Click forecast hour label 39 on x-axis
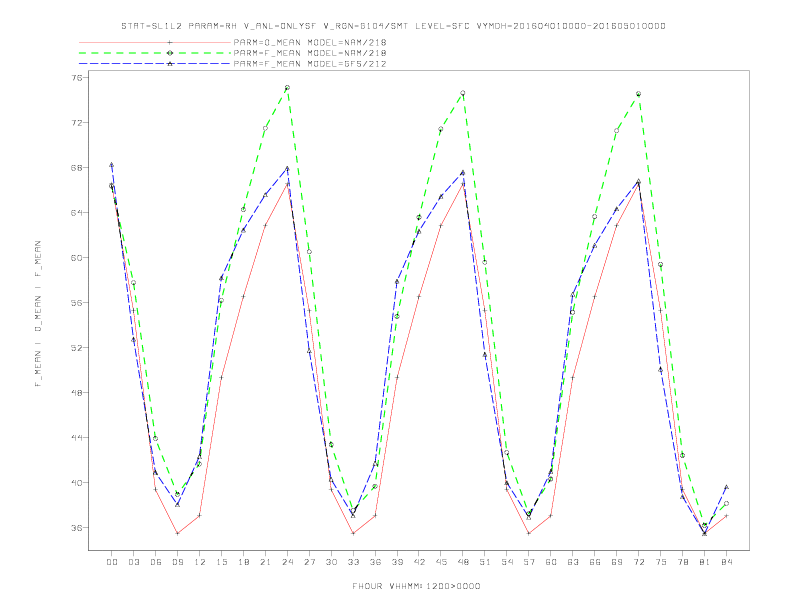The width and height of the screenshot is (792, 612). pos(397,562)
